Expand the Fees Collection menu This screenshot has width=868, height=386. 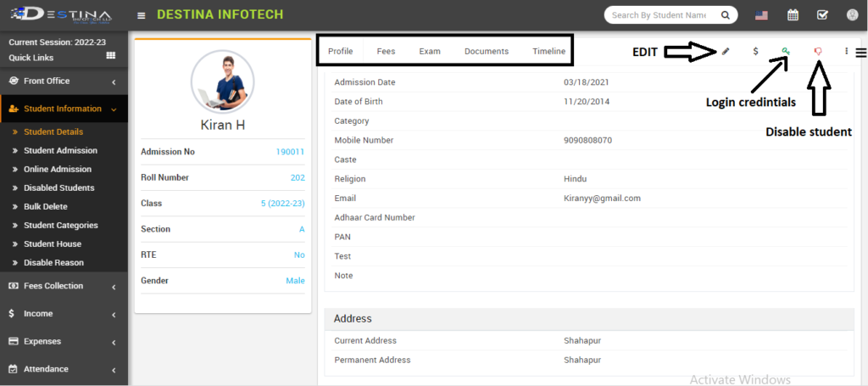[x=64, y=286]
